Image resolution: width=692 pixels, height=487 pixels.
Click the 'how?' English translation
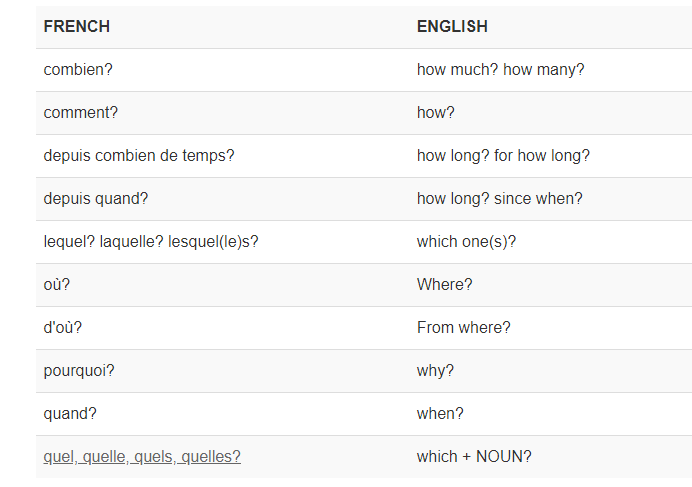[x=436, y=113]
